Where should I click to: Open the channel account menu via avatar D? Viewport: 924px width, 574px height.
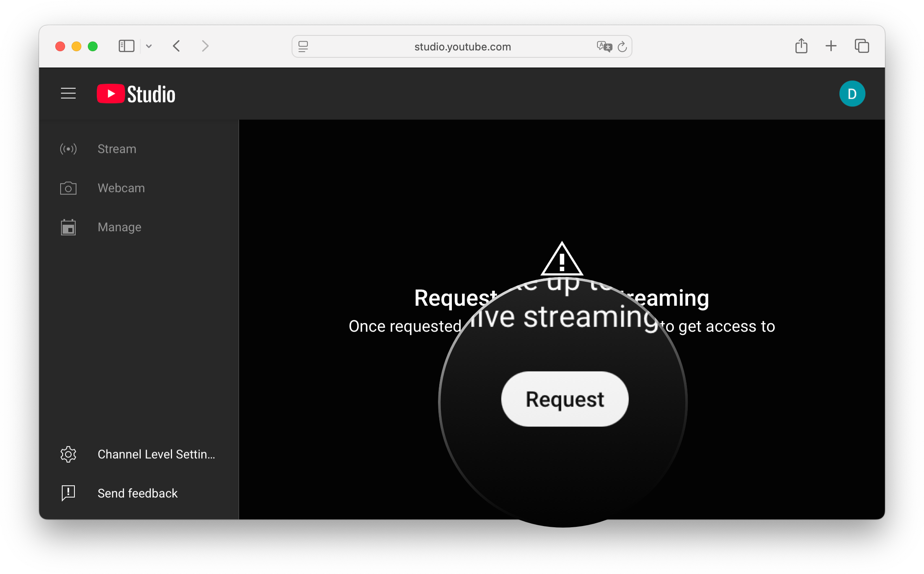tap(852, 93)
